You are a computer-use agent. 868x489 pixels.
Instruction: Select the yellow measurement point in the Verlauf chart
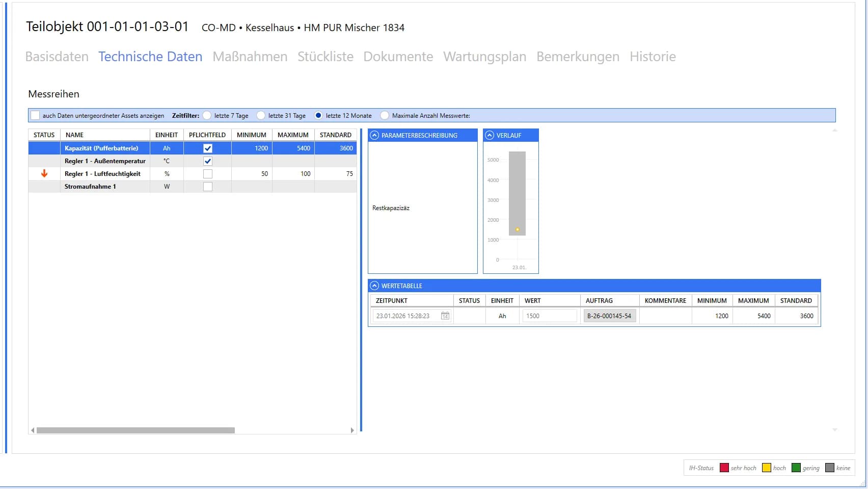pos(517,229)
